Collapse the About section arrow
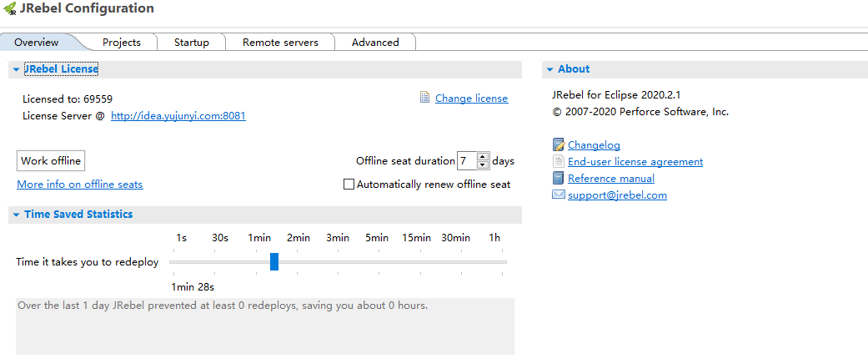 pyautogui.click(x=549, y=70)
